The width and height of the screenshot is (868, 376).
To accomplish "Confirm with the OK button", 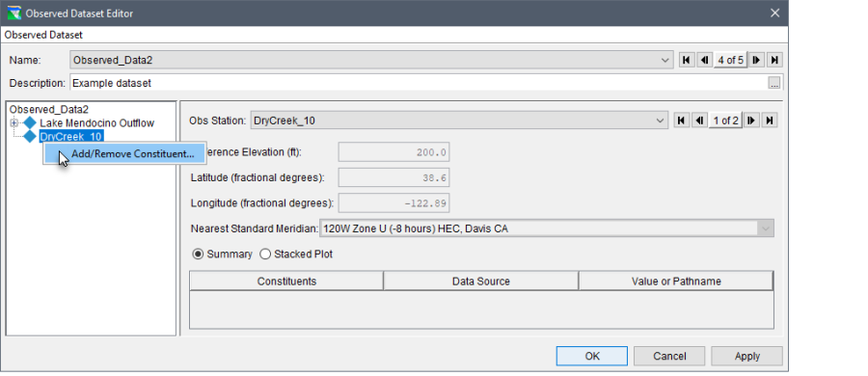I will [592, 356].
